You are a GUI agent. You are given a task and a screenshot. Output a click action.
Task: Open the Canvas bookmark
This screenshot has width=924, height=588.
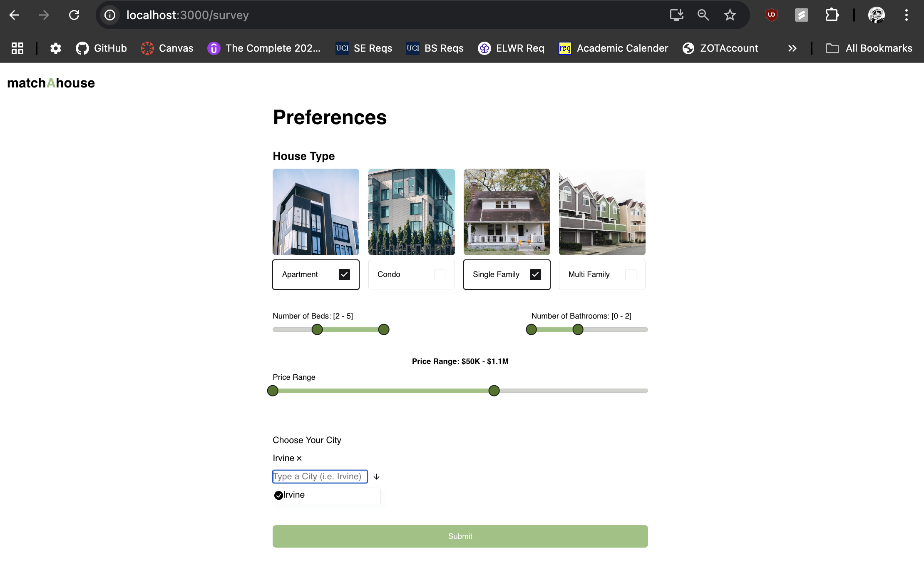pyautogui.click(x=167, y=48)
